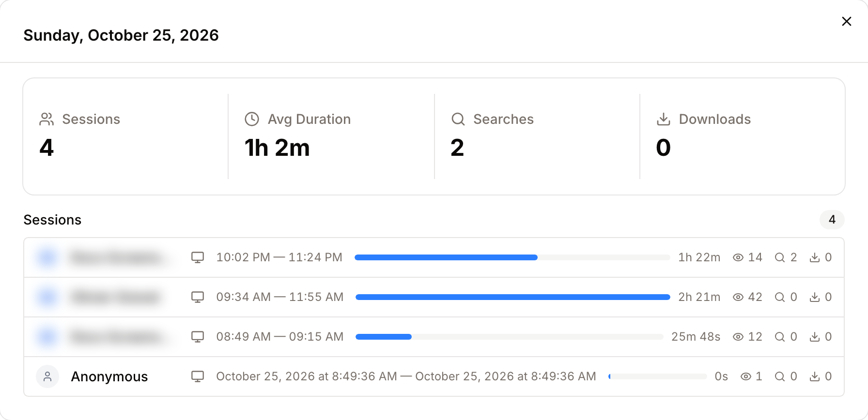Click the monitor icon in the 09:34 AM session row
This screenshot has height=420, width=868.
[198, 297]
